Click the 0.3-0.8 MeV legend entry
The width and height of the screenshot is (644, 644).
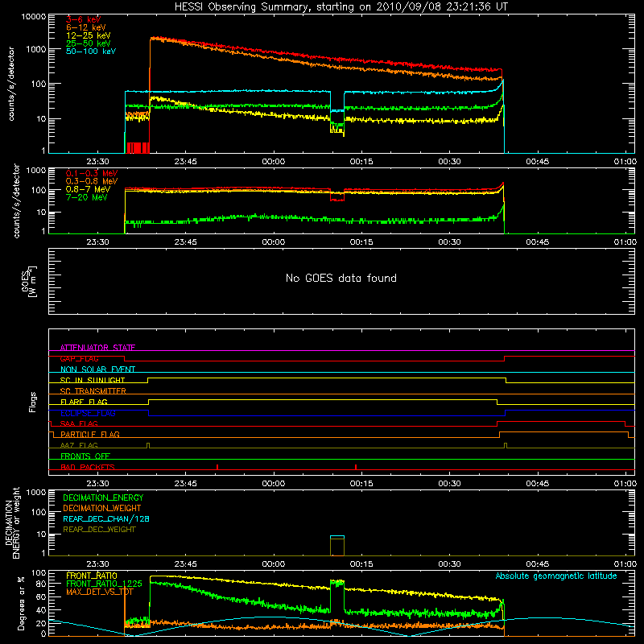(x=92, y=181)
